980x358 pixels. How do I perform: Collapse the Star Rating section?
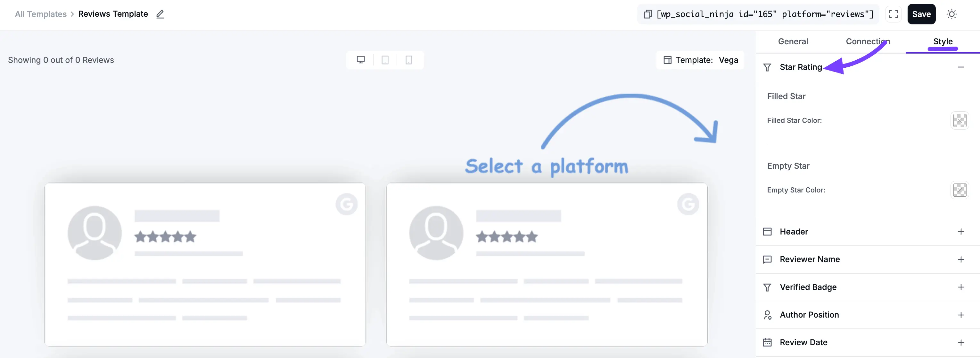coord(962,67)
